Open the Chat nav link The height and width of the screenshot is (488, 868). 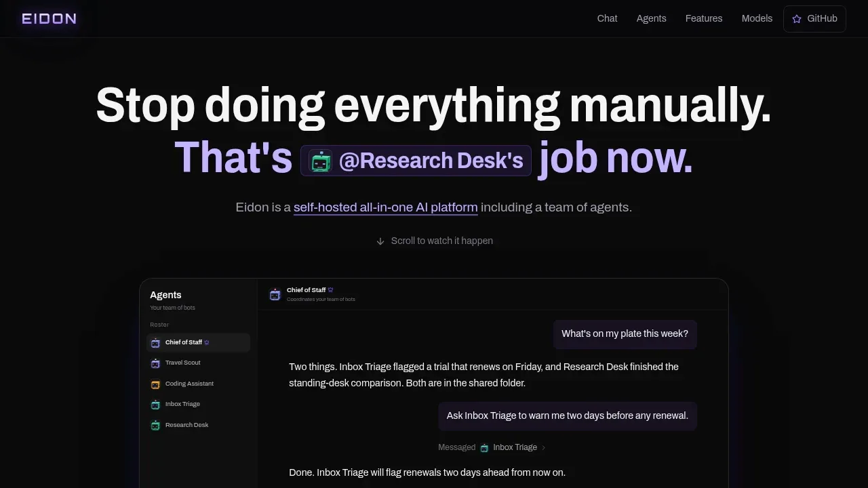coord(607,18)
